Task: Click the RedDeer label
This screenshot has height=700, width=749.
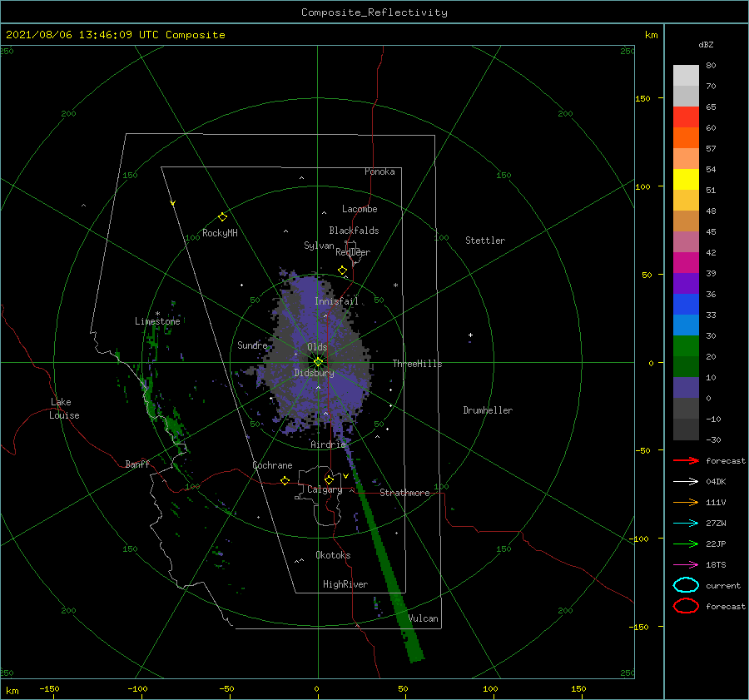Action: (x=353, y=252)
